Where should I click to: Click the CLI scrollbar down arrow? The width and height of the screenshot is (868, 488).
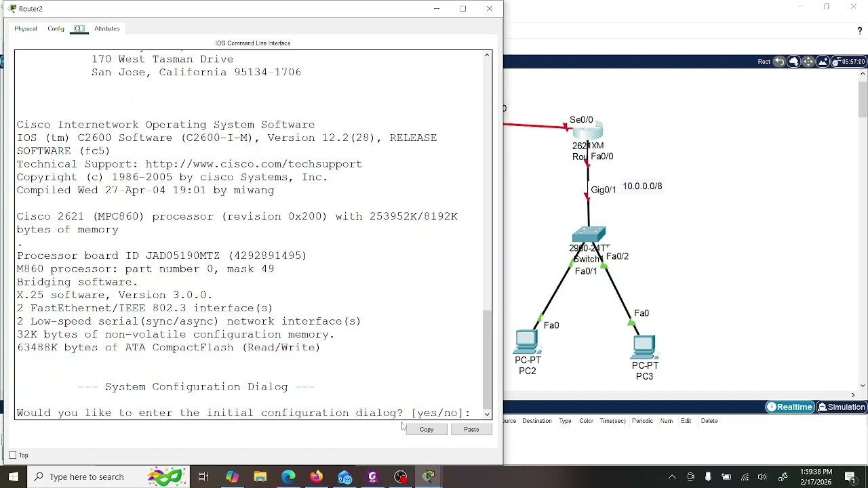pyautogui.click(x=487, y=413)
